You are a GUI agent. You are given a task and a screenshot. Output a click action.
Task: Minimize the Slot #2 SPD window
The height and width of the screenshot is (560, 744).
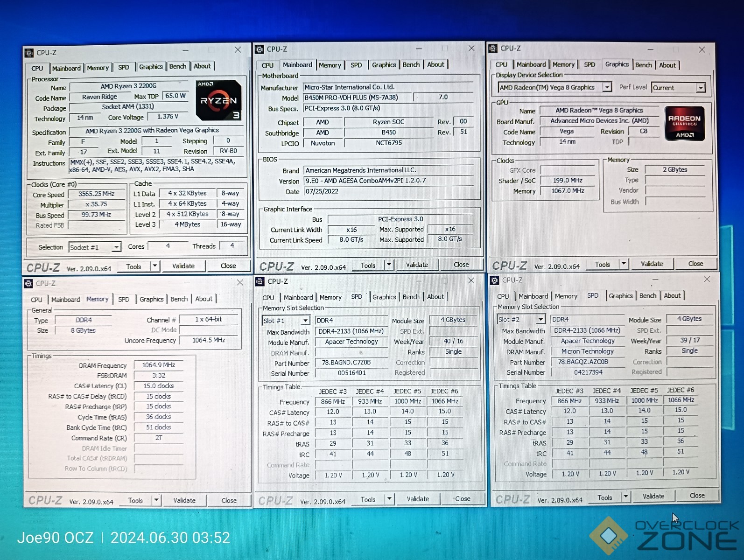tap(655, 280)
